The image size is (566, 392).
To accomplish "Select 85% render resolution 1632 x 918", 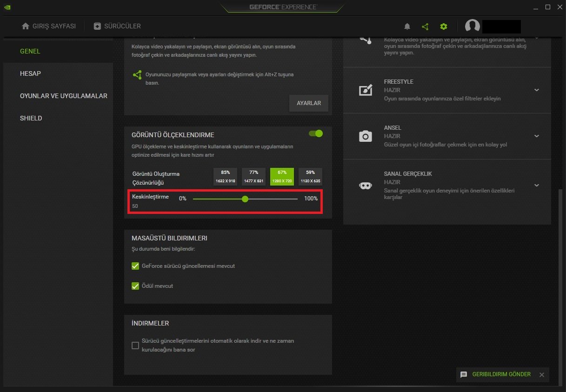I will (x=226, y=176).
